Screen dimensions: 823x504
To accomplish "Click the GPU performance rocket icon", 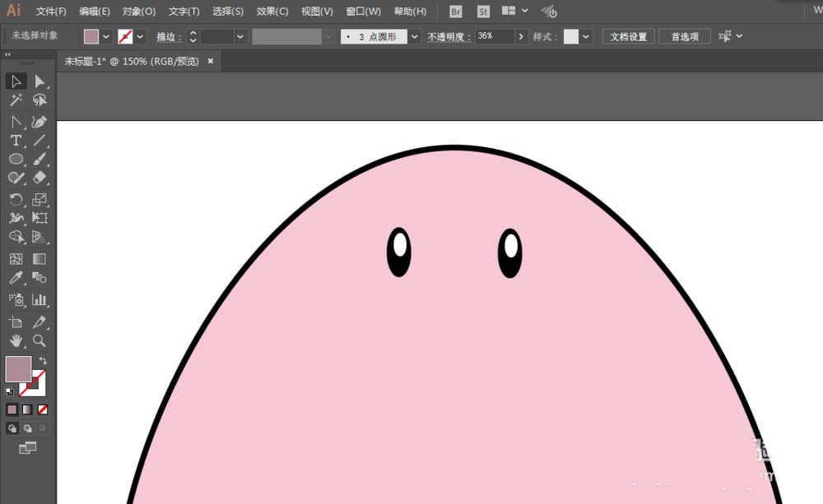I will coord(549,12).
